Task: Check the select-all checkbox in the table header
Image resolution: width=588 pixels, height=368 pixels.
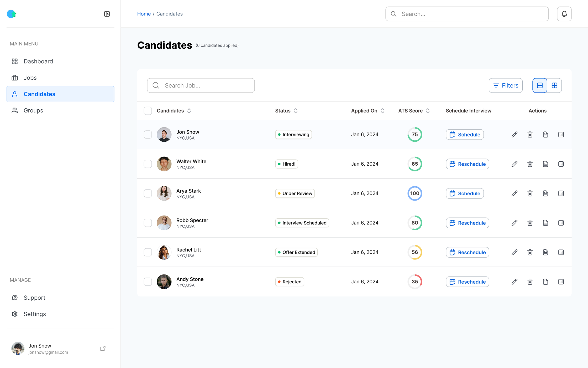Action: (148, 111)
